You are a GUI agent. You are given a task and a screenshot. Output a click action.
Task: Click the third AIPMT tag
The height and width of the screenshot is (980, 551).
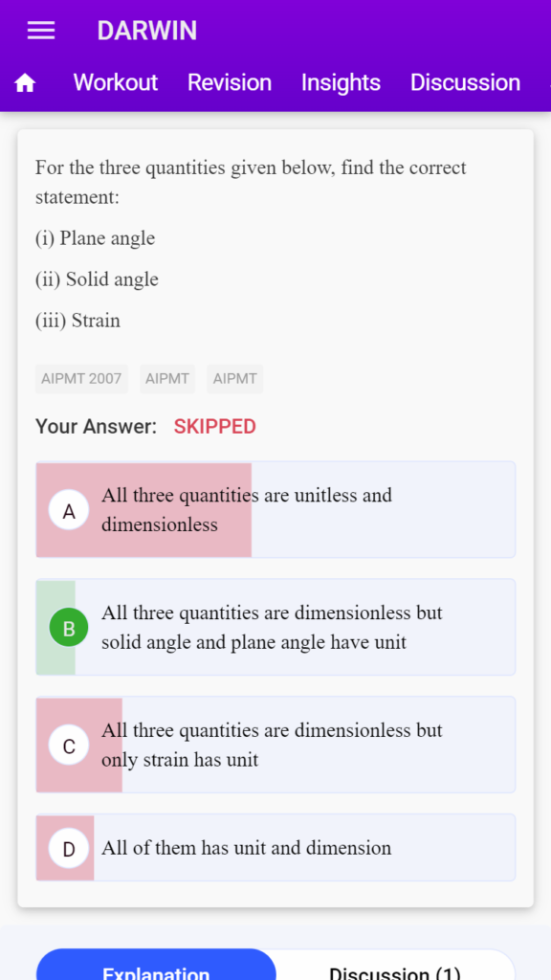click(235, 379)
